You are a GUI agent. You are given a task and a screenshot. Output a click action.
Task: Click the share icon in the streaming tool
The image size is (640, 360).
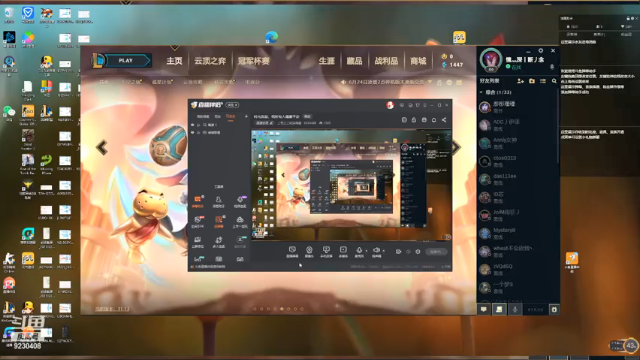tap(444, 120)
